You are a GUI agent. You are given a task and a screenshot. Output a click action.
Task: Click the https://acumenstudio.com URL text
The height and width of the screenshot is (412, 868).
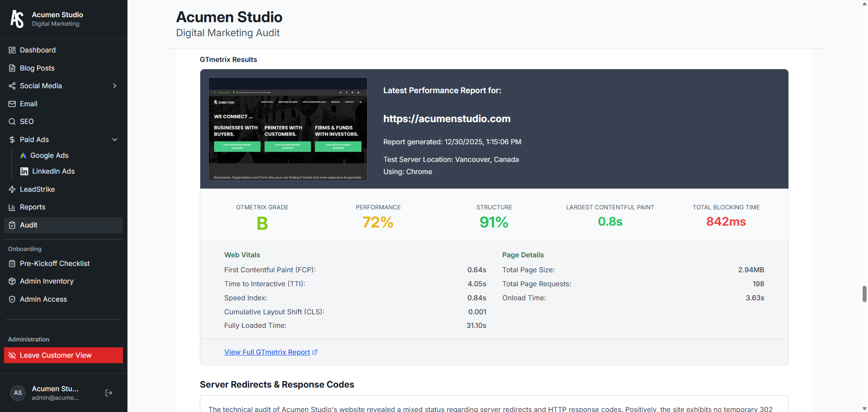point(447,119)
